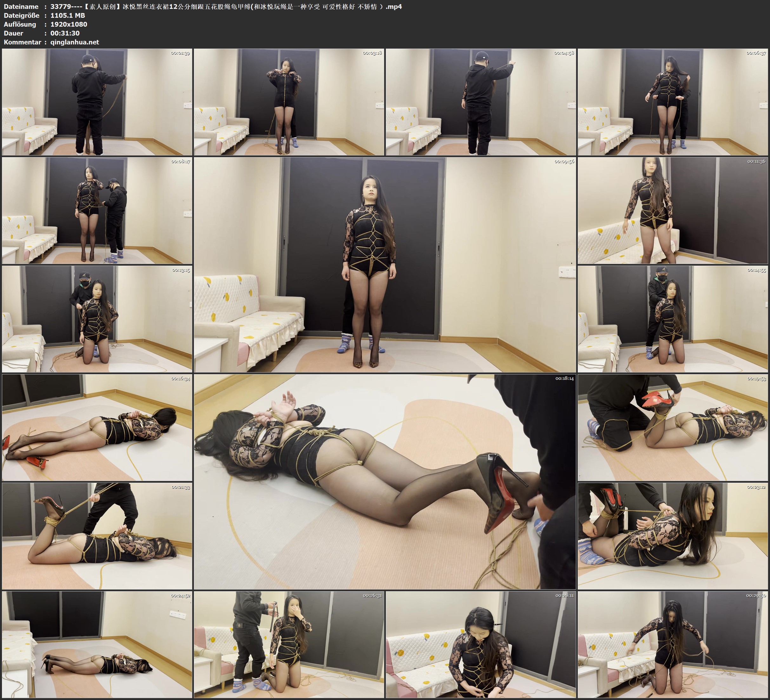Image resolution: width=770 pixels, height=700 pixels.
Task: Click the 1920x1080 resolution value
Action: 69,24
